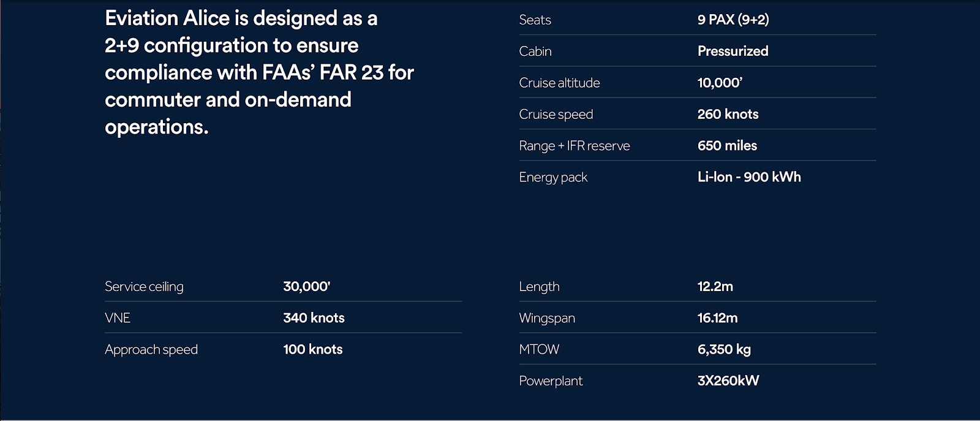The height and width of the screenshot is (421, 980).
Task: Click the Seats label
Action: 535,20
